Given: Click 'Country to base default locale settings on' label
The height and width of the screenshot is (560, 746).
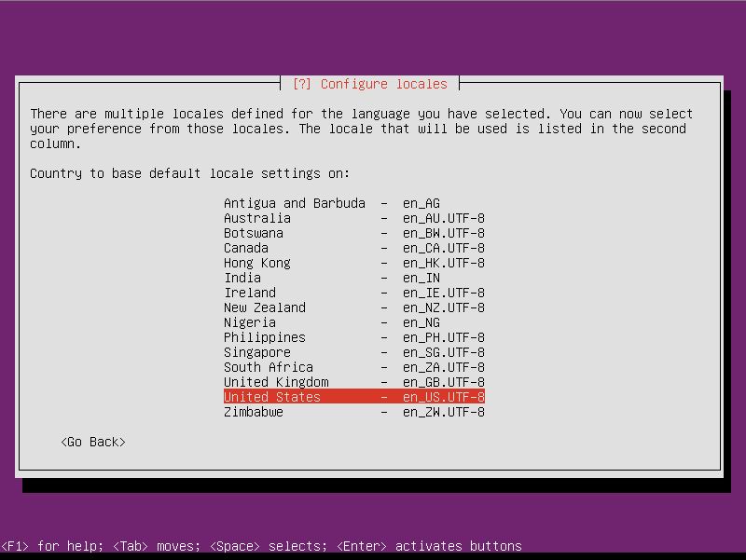Looking at the screenshot, I should (189, 173).
